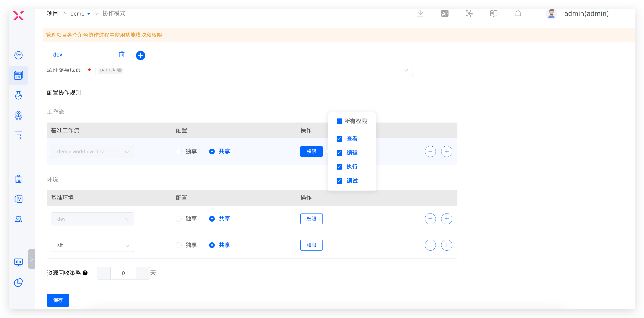
Task: Click help icon beside 资源回收策略
Action: (85, 273)
